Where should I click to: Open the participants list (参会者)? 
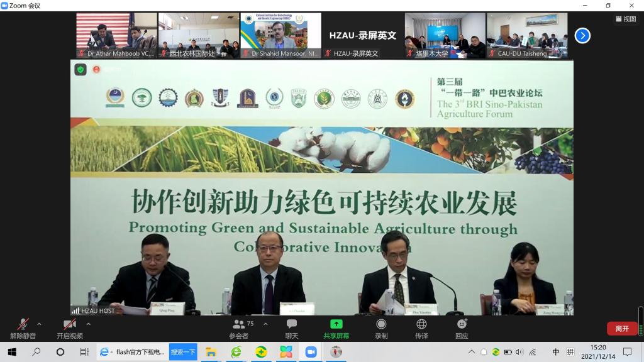point(239,327)
